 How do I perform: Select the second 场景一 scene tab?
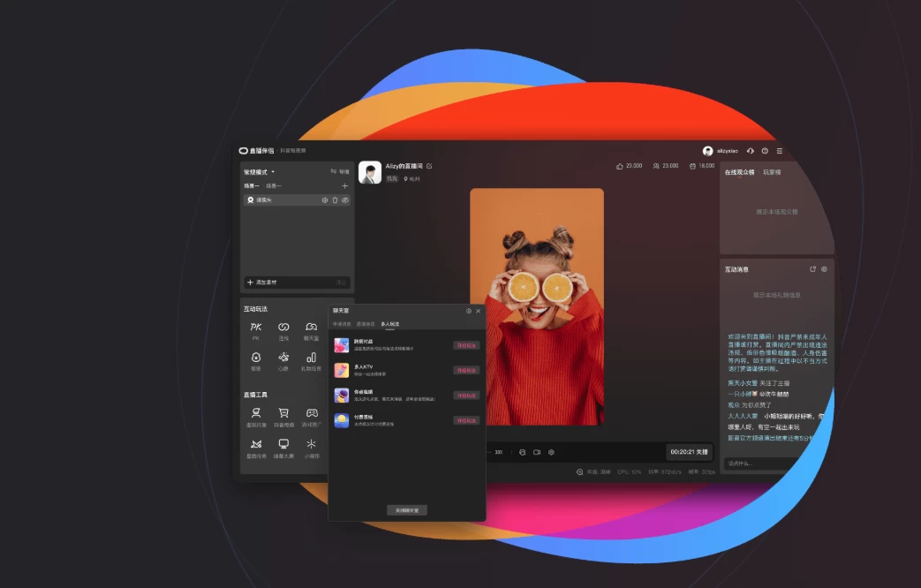(x=274, y=185)
